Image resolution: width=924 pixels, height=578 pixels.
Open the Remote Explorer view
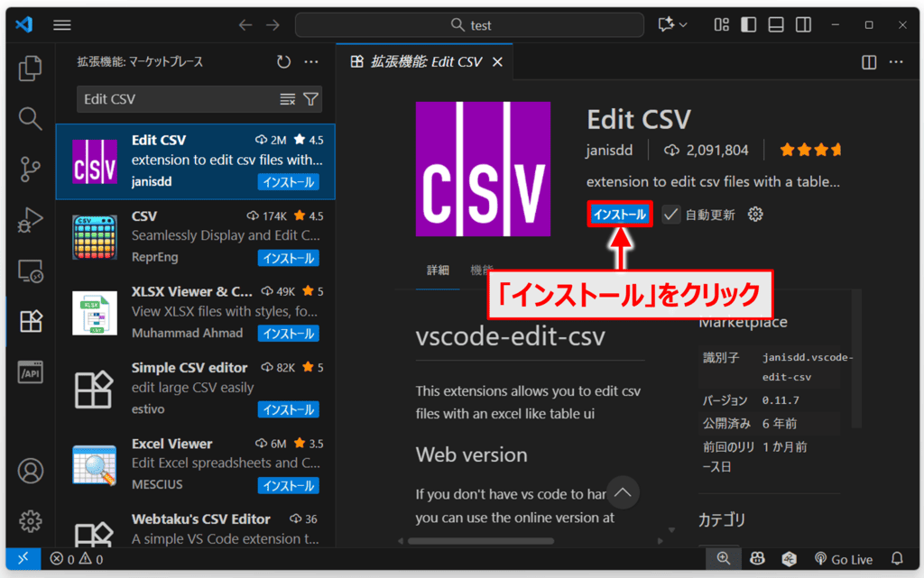(x=31, y=270)
